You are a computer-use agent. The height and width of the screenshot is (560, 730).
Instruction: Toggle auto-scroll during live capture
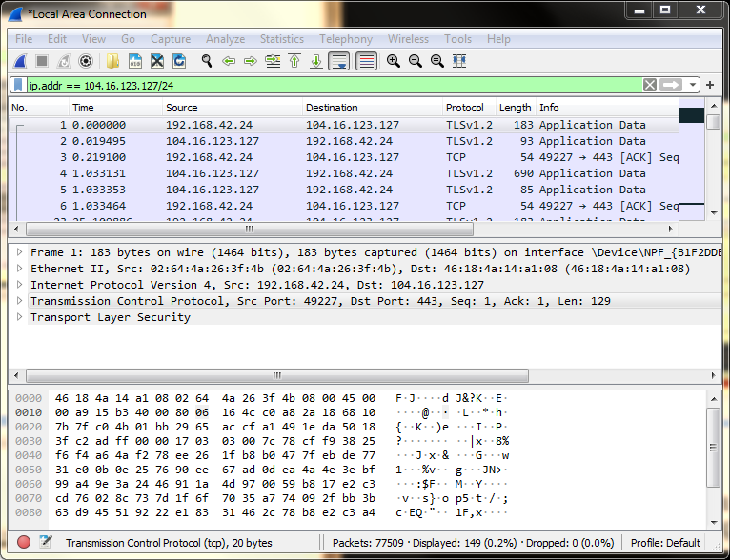click(339, 61)
